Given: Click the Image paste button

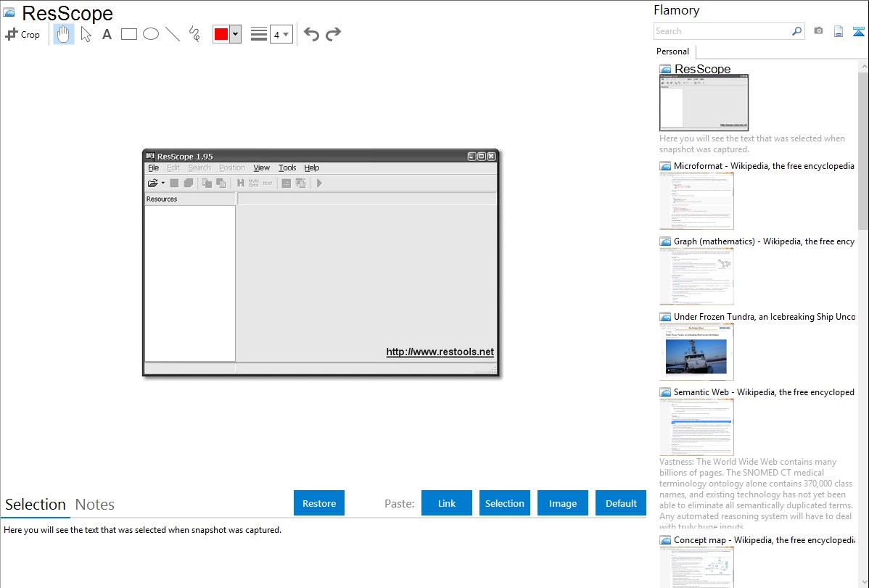Looking at the screenshot, I should pos(562,503).
